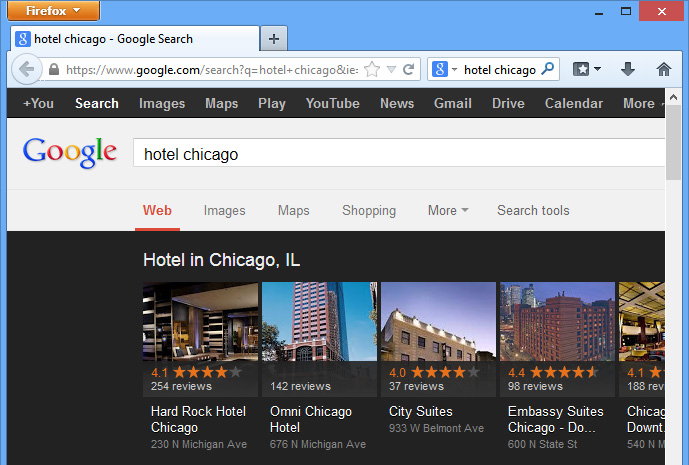689x465 pixels.
Task: Open the Omni Chicago Hotel photo
Action: pos(319,321)
